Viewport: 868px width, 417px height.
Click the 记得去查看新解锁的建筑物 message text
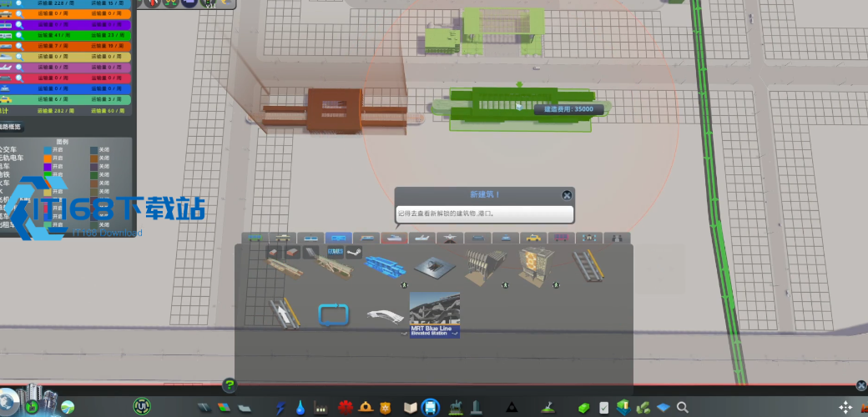pyautogui.click(x=446, y=213)
